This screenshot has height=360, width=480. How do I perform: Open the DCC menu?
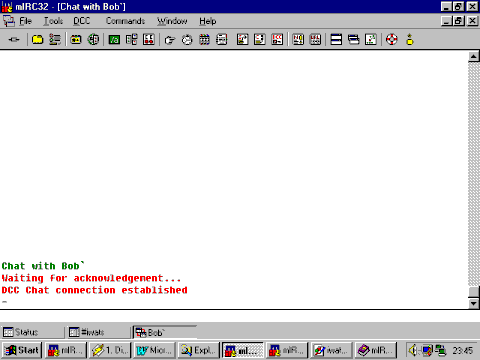point(82,21)
